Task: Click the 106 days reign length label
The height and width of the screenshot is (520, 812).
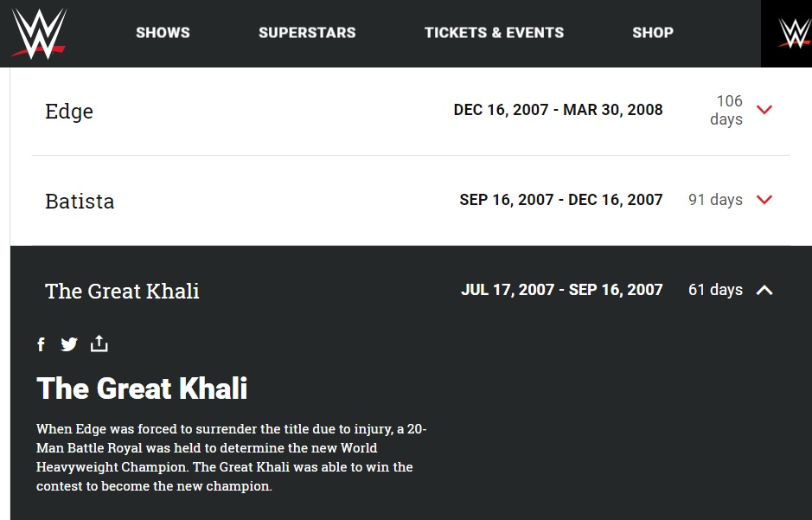Action: 726,110
